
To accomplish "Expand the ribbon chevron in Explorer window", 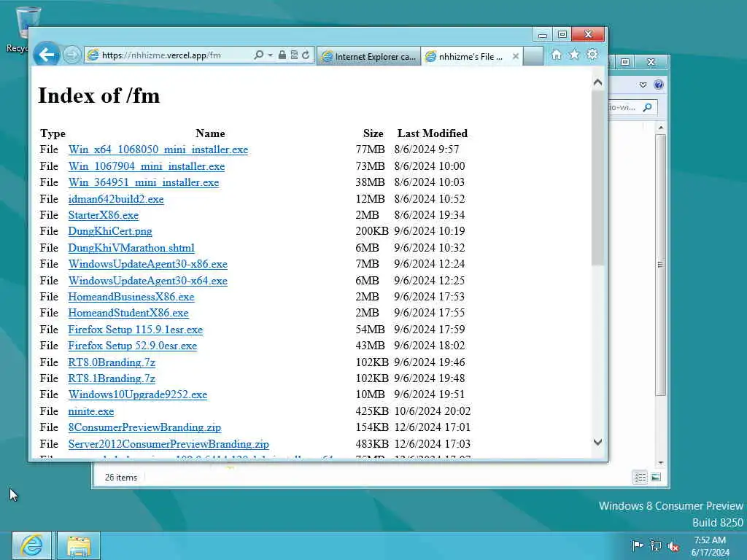I will point(643,85).
